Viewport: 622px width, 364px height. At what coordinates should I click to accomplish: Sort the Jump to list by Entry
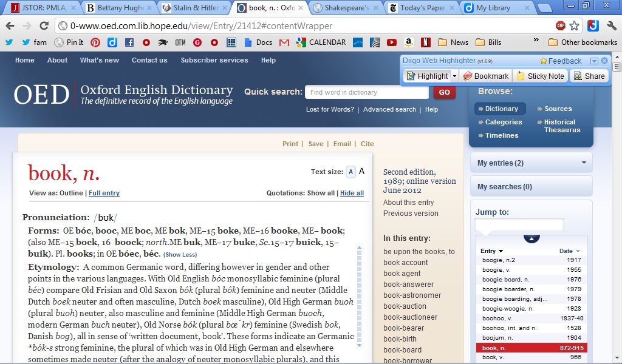tap(491, 251)
